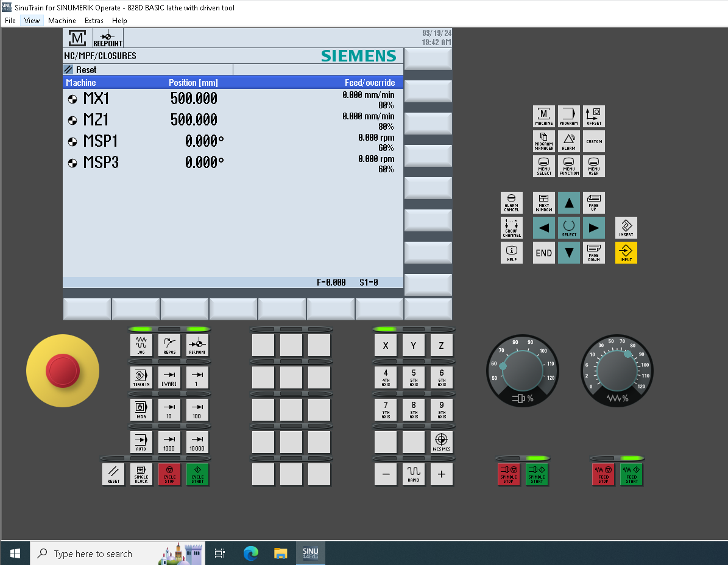
Task: Click the SPINDLE STOP key
Action: [x=509, y=474]
